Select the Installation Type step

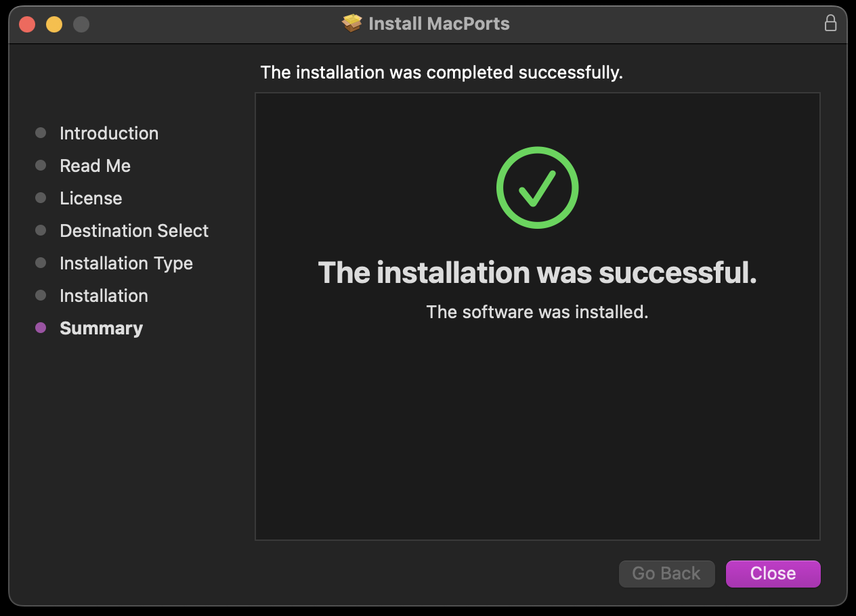point(126,263)
